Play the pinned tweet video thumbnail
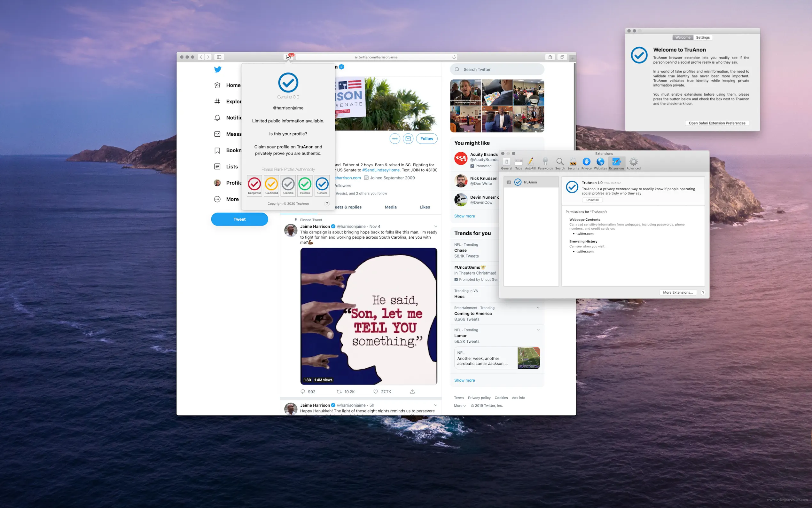Image resolution: width=812 pixels, height=508 pixels. coord(369,316)
